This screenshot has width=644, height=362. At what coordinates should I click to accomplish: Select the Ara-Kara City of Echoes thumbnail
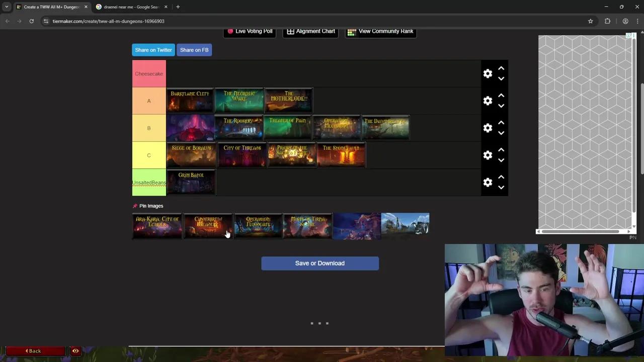click(157, 226)
